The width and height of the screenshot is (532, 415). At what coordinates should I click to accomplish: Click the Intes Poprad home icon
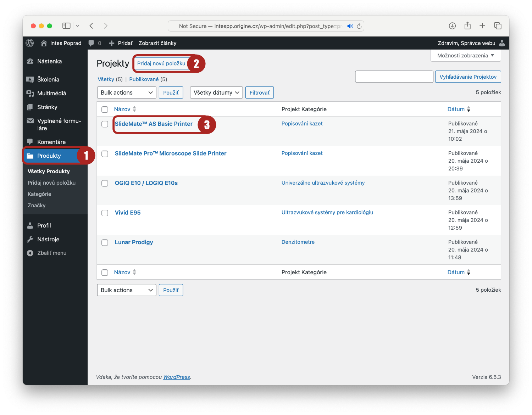pos(44,43)
